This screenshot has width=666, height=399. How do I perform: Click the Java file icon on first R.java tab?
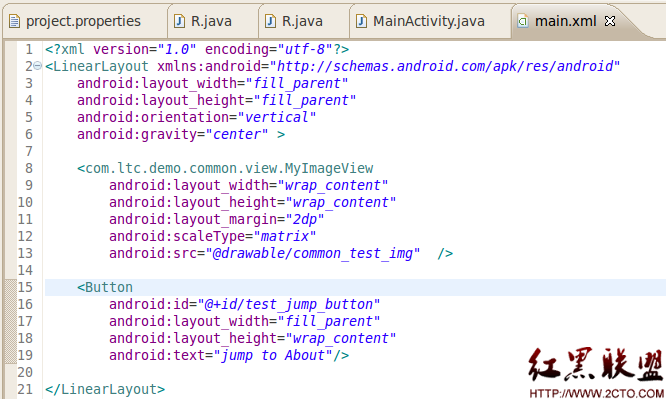pos(179,21)
